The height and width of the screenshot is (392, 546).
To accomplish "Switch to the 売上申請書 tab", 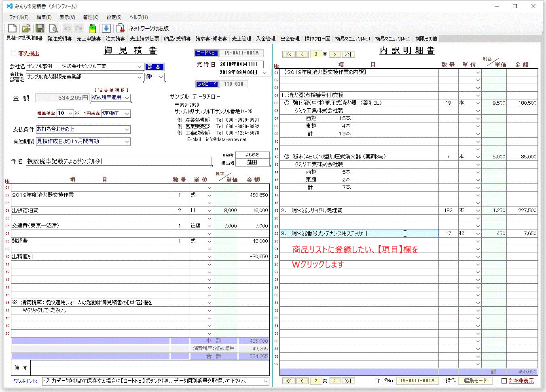I will click(89, 39).
